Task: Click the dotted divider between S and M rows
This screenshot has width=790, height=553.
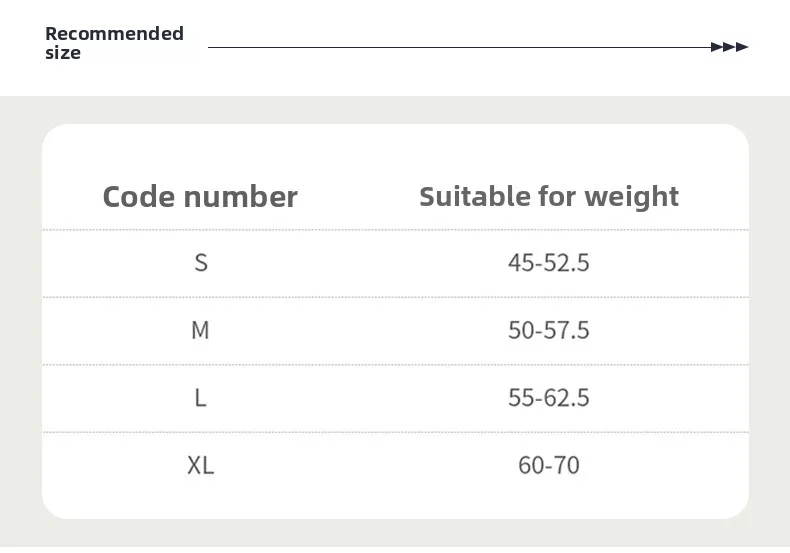Action: (395, 297)
